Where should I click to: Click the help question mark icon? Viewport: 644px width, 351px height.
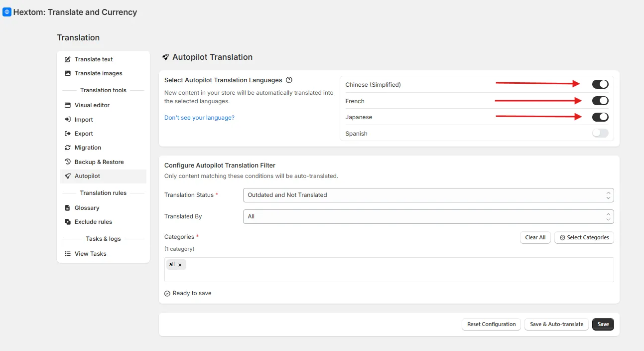(289, 80)
